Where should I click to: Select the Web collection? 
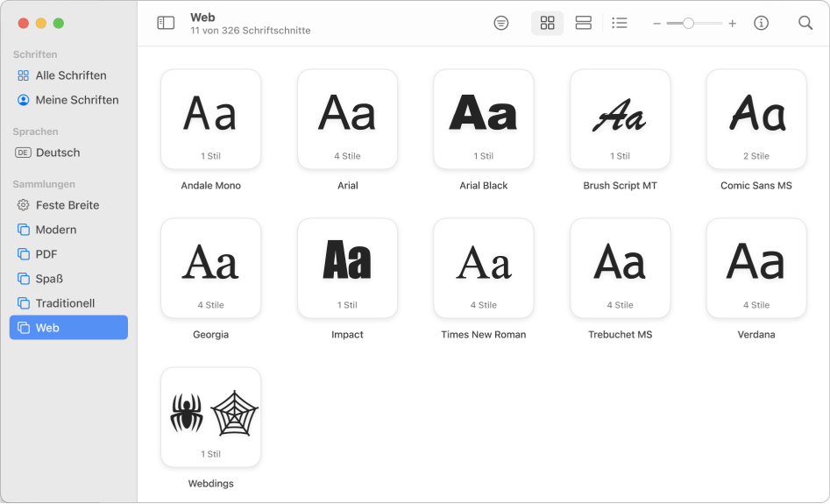click(69, 328)
